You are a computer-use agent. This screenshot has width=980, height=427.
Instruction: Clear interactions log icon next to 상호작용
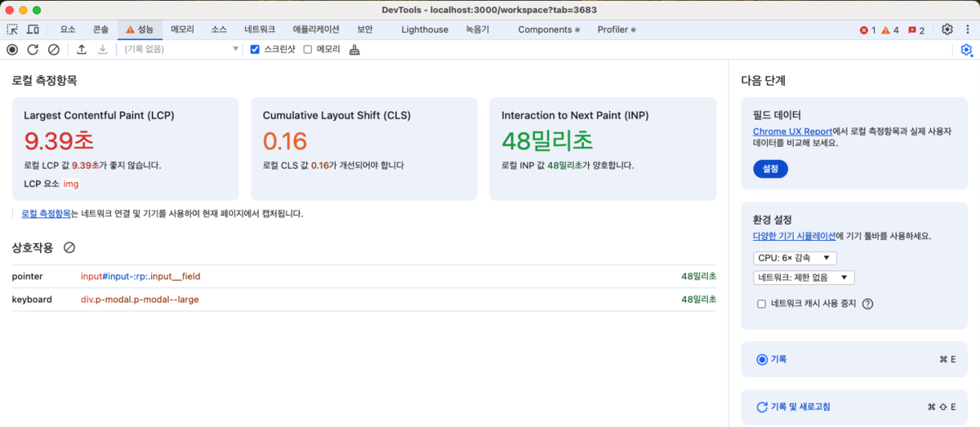click(x=69, y=247)
